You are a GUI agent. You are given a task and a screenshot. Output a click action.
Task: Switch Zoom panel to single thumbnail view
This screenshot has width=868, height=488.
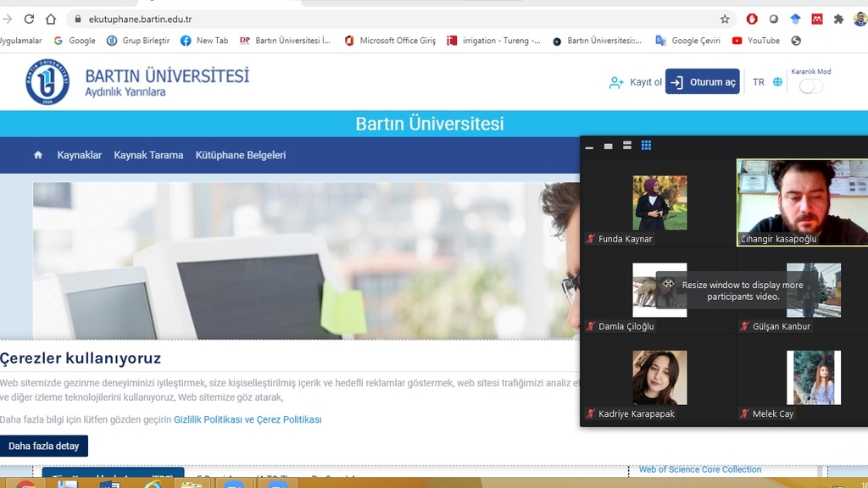[x=608, y=146]
